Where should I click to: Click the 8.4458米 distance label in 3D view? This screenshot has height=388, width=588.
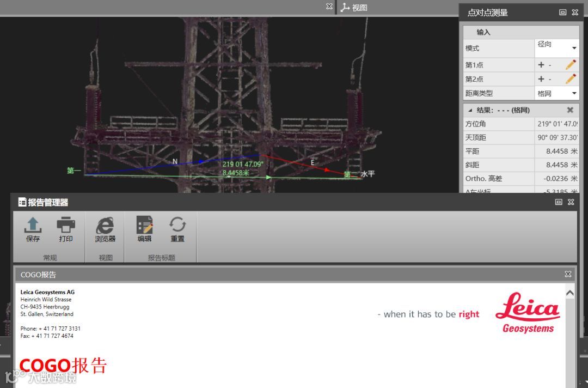pyautogui.click(x=236, y=173)
